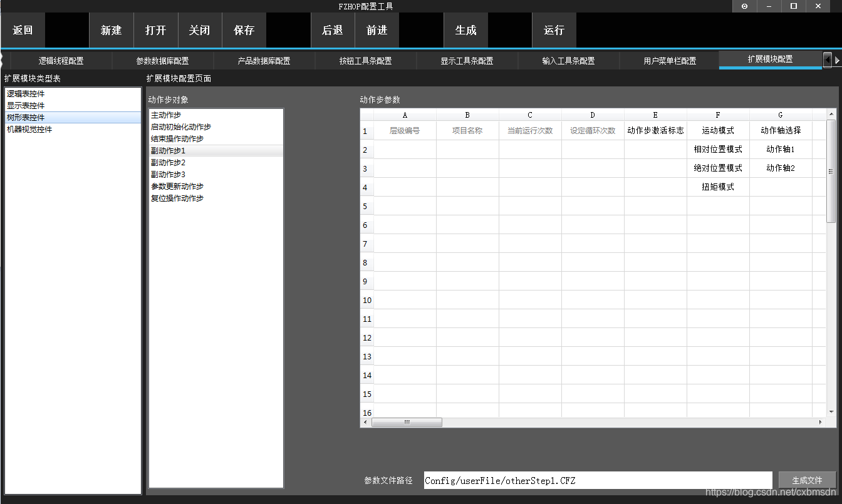
Task: Click the 设定循环次数 cell
Action: pos(593,131)
